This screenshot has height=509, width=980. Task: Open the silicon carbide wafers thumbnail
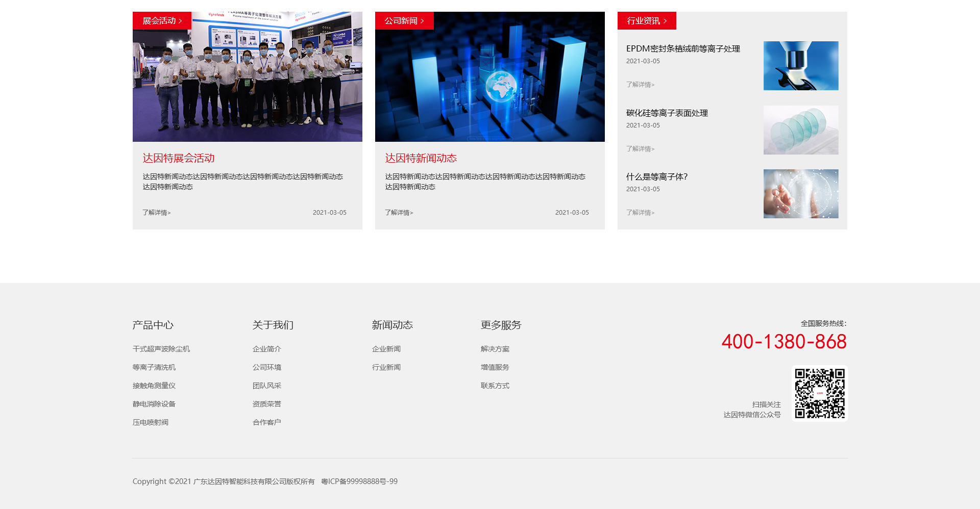[x=800, y=130]
